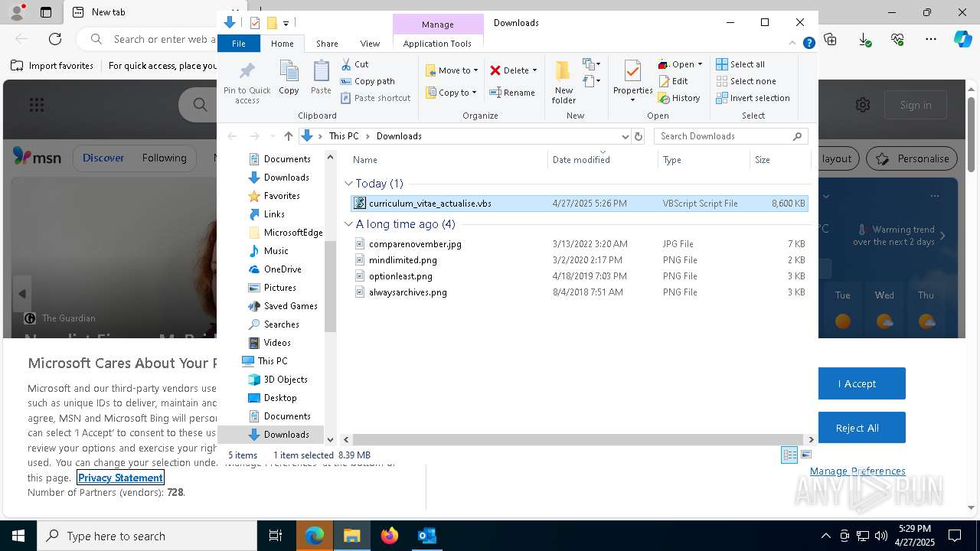Open Copy to dropdown

click(452, 93)
